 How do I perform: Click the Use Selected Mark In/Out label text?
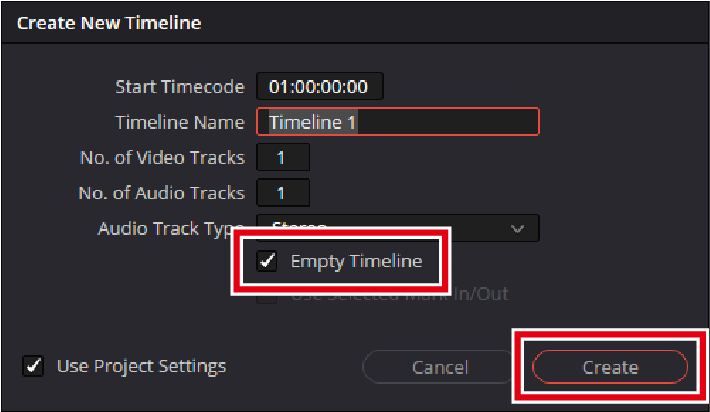(x=399, y=294)
